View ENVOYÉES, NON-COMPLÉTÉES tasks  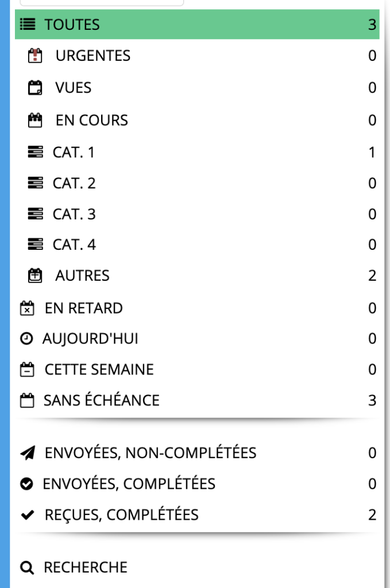click(197, 452)
